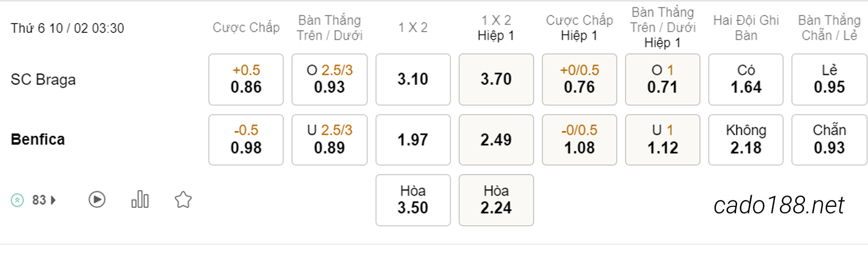Bet both teams score Không 2.18

(x=745, y=140)
